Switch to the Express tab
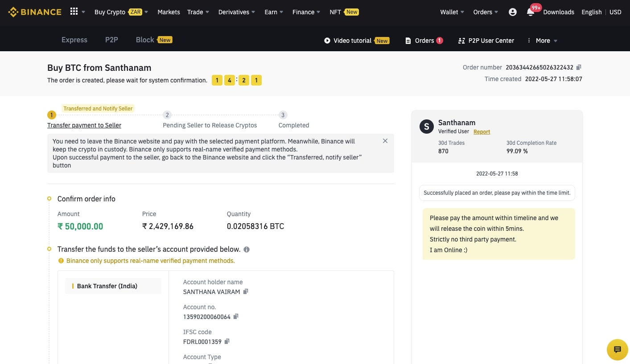 pos(74,40)
